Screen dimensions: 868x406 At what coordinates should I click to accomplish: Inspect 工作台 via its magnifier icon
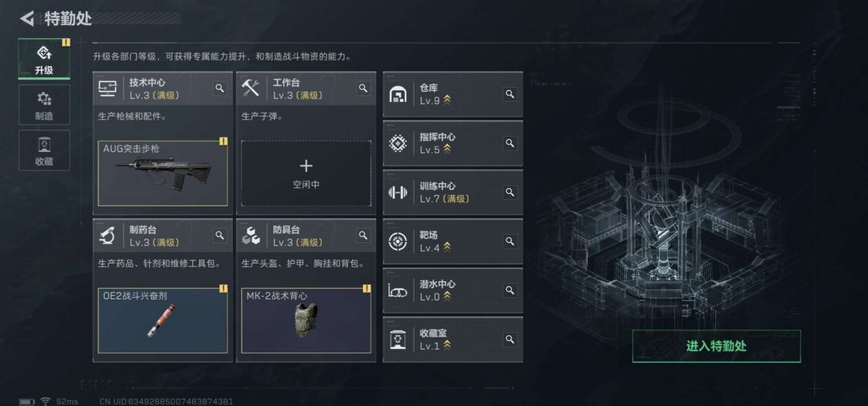pos(363,88)
